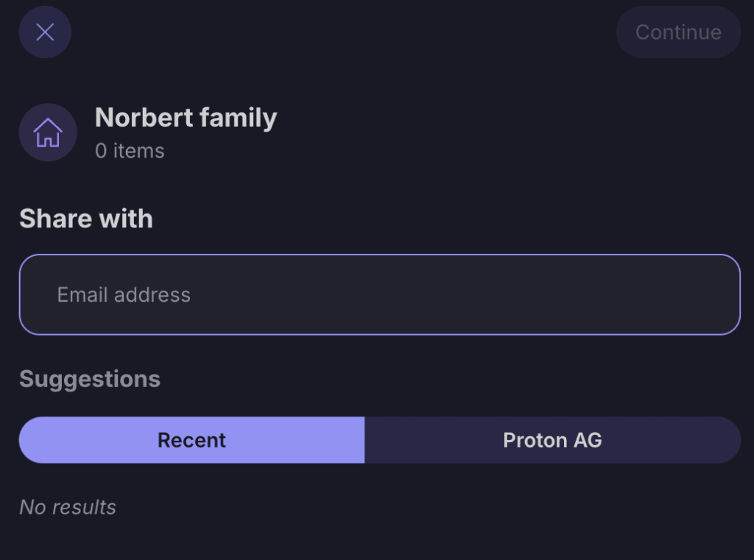The width and height of the screenshot is (754, 560).
Task: Show Proton AG organization suggestions
Action: [552, 440]
